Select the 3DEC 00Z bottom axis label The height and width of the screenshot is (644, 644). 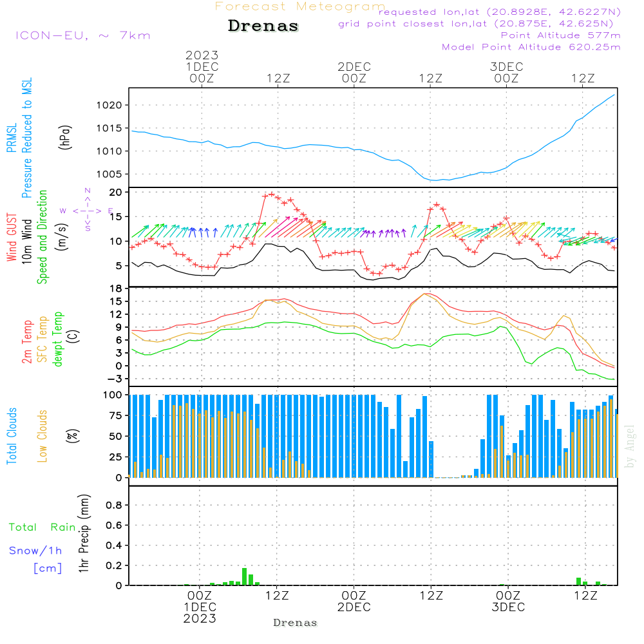click(x=508, y=601)
